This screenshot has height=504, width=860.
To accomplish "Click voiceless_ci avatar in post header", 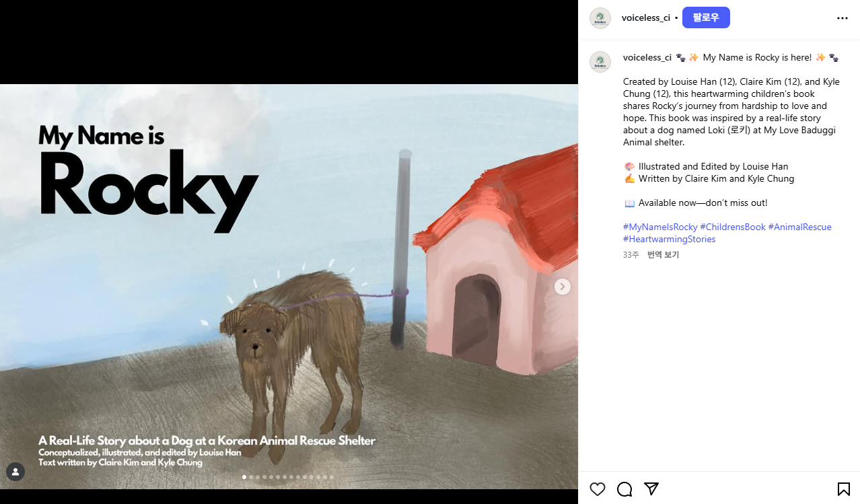I will click(600, 18).
